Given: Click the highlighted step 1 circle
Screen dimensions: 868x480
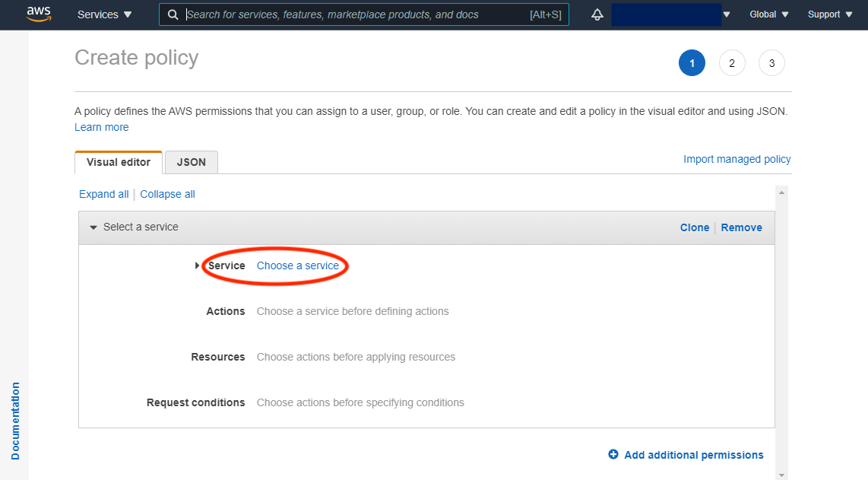Looking at the screenshot, I should coord(692,62).
